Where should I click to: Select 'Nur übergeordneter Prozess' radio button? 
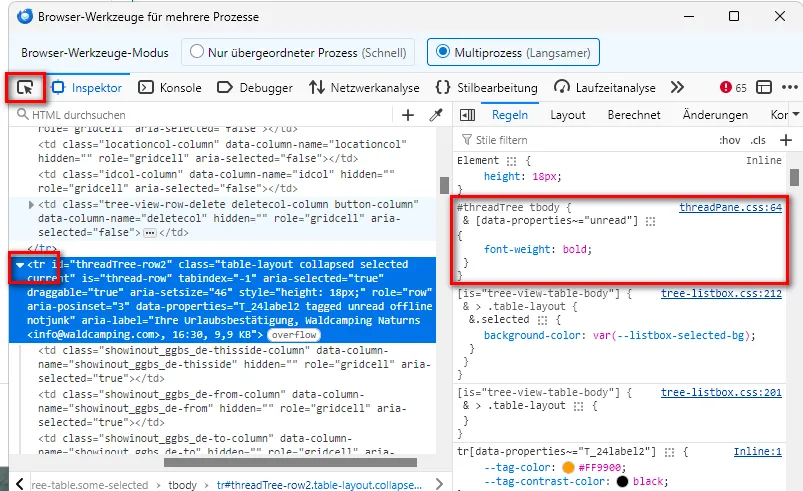197,52
